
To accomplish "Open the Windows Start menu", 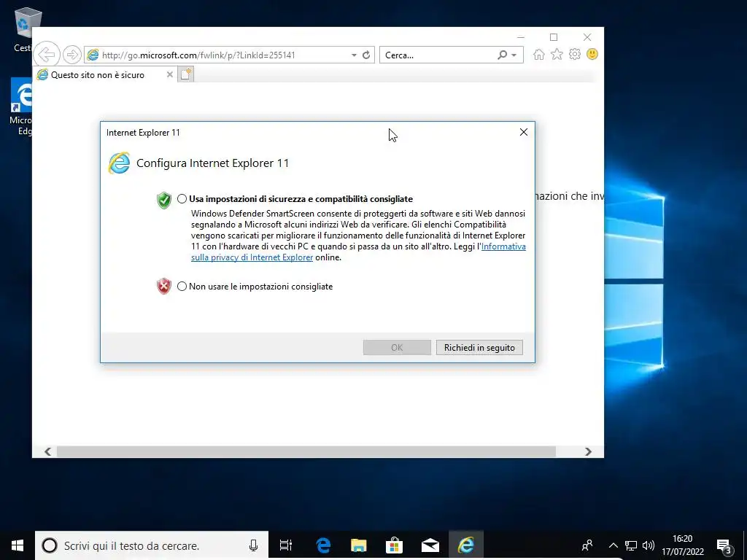I will pyautogui.click(x=18, y=545).
